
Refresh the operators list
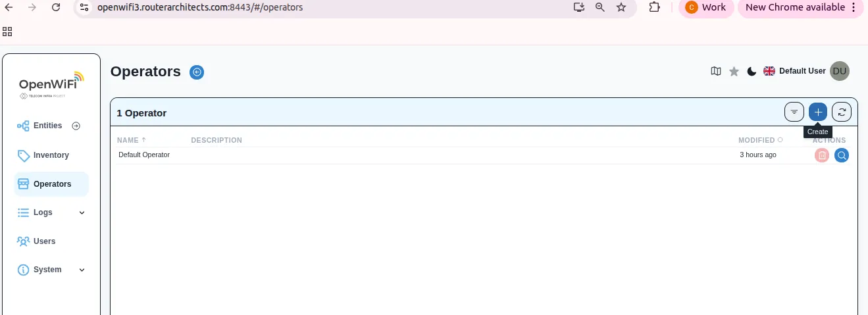841,112
